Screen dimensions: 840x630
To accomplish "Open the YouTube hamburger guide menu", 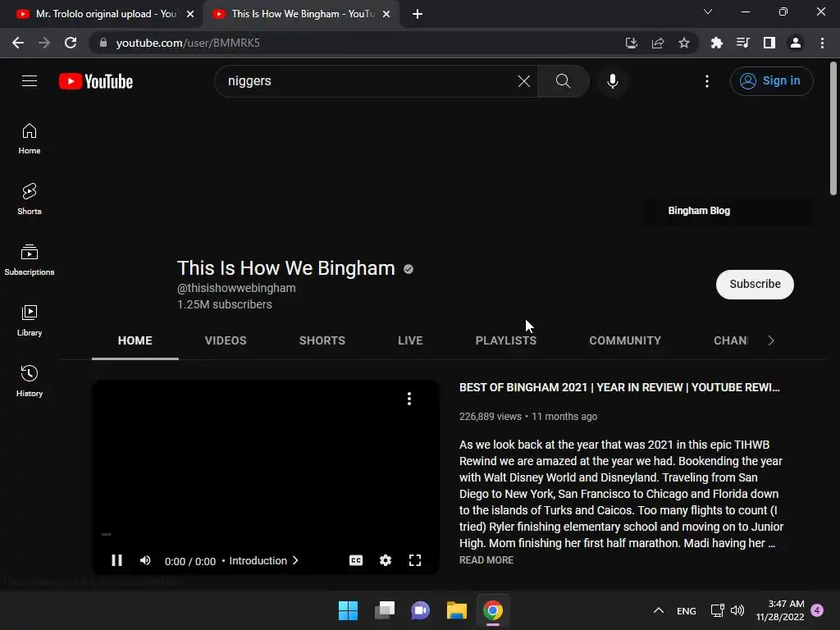I will click(30, 81).
